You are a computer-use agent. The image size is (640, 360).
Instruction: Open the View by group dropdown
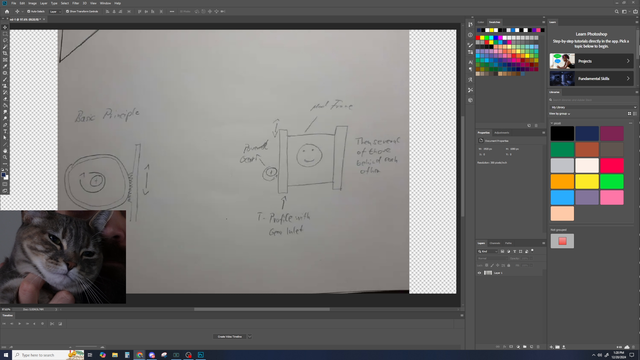point(560,114)
